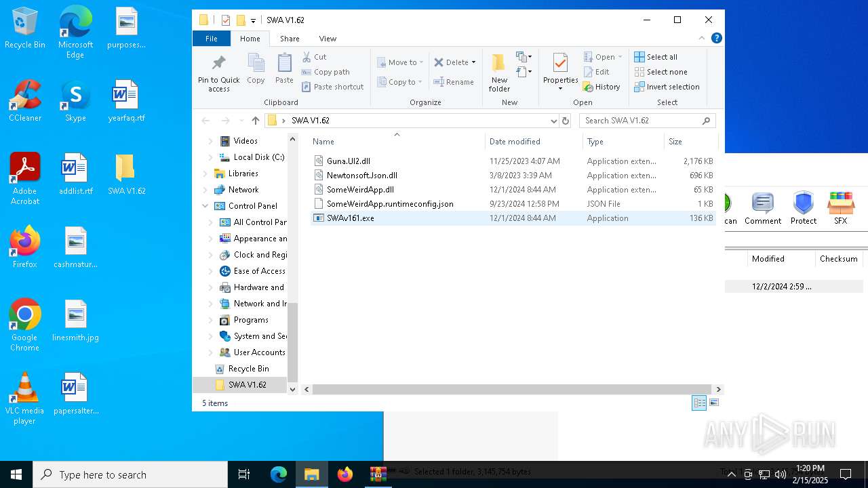This screenshot has height=488, width=868.
Task: Switch to Details view layout icon
Action: coord(699,403)
